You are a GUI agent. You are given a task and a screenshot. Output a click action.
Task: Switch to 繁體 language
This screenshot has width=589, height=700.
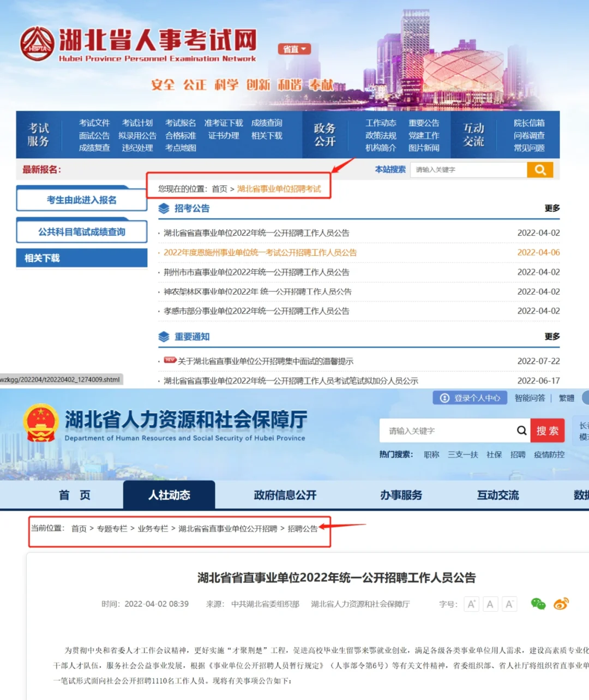pyautogui.click(x=567, y=398)
